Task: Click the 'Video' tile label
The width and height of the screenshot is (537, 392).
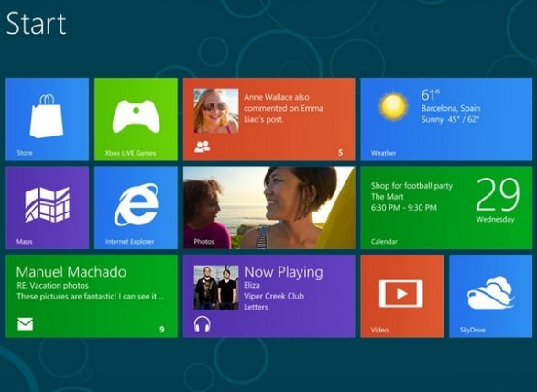Action: 379,330
